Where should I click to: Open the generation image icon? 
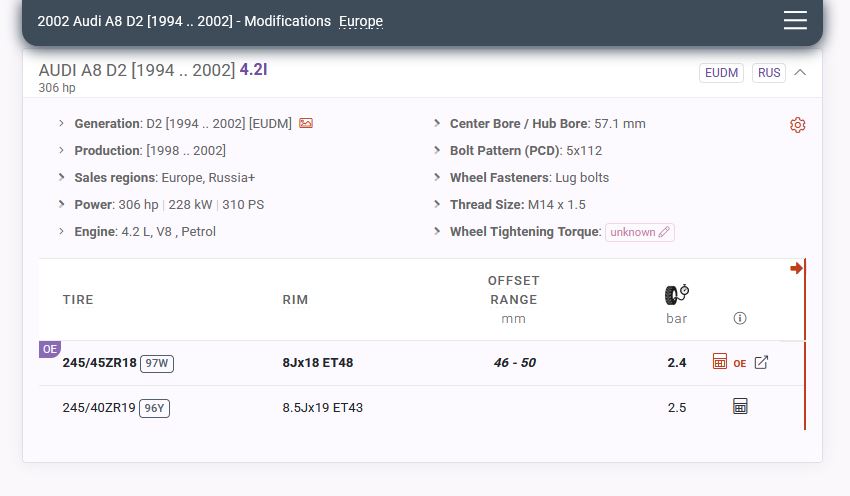point(306,124)
